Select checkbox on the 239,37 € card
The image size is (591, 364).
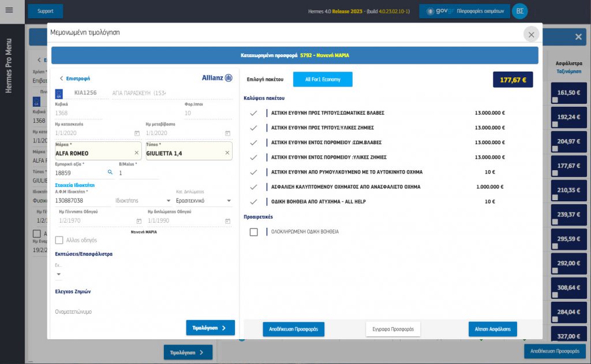click(x=555, y=222)
